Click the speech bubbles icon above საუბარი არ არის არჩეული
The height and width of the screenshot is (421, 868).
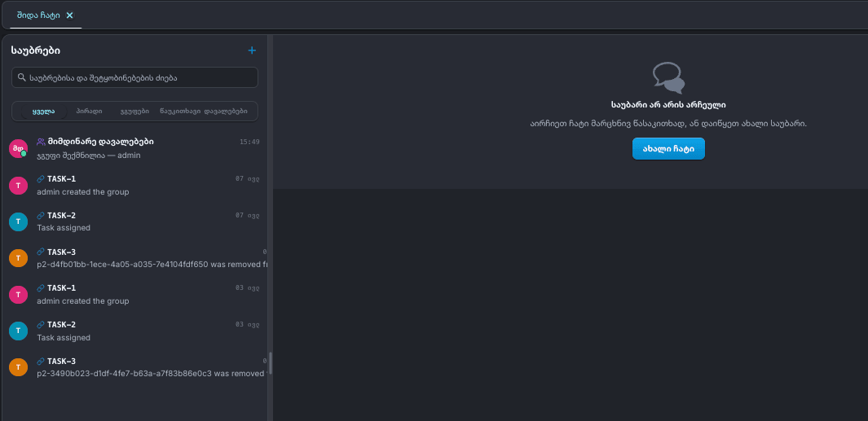pyautogui.click(x=668, y=77)
